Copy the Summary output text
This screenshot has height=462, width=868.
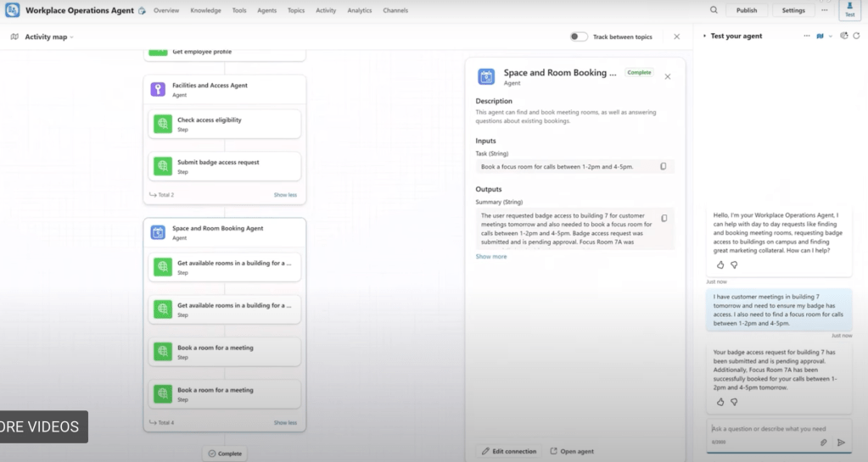pyautogui.click(x=664, y=218)
